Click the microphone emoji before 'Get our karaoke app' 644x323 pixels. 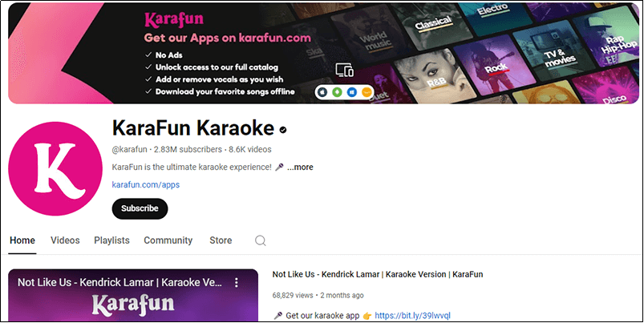[278, 316]
